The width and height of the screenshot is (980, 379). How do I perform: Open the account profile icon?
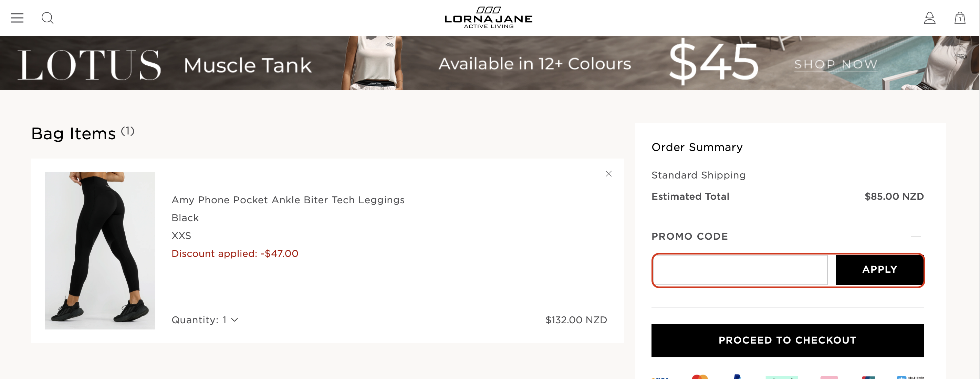point(929,18)
